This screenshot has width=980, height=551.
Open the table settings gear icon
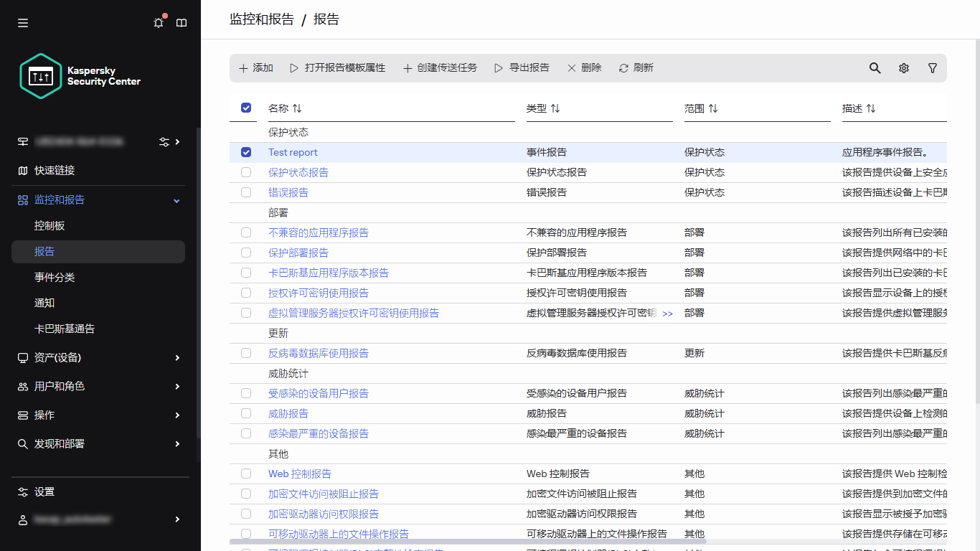pyautogui.click(x=903, y=67)
